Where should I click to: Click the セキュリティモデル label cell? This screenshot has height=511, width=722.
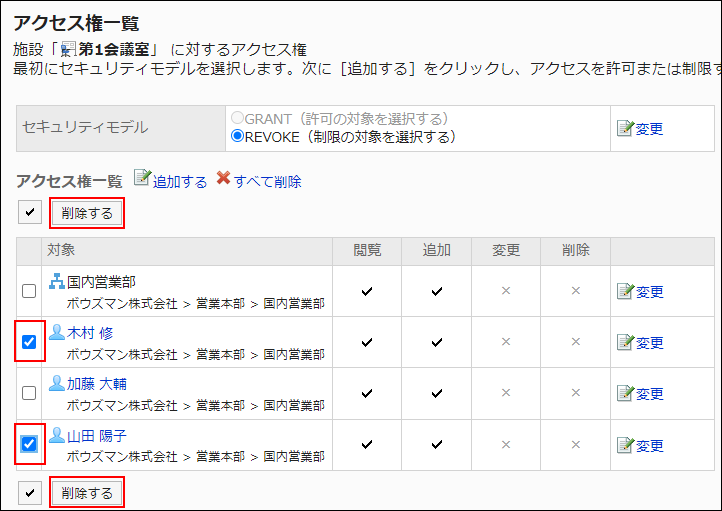(x=121, y=128)
